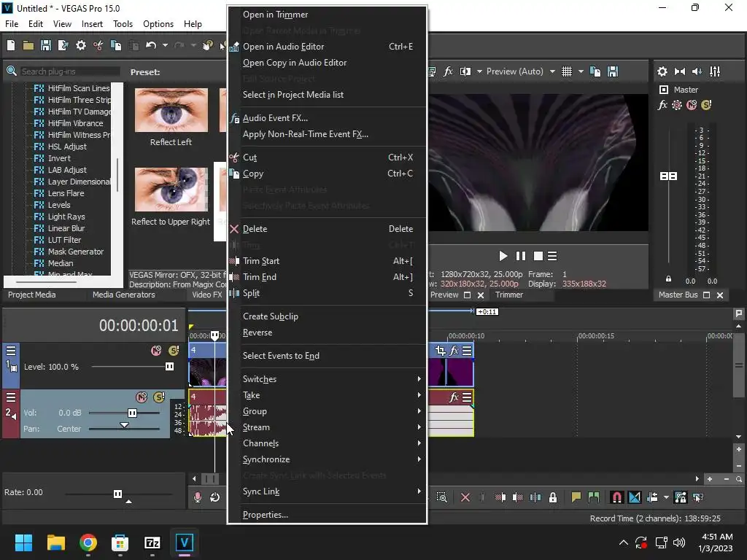This screenshot has width=747, height=560.
Task: Toggle Master Bus solo button
Action: coord(706,105)
